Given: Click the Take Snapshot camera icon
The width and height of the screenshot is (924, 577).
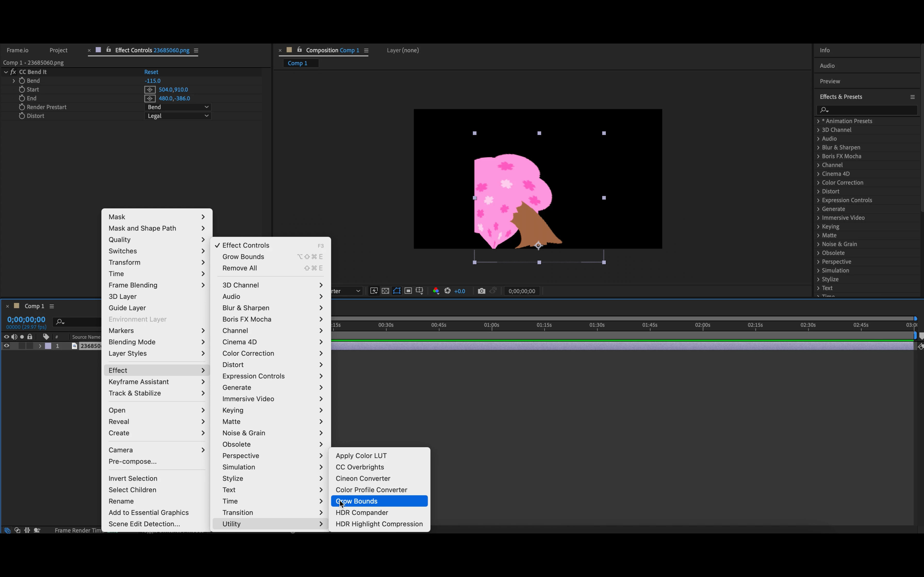Looking at the screenshot, I should pyautogui.click(x=481, y=291).
